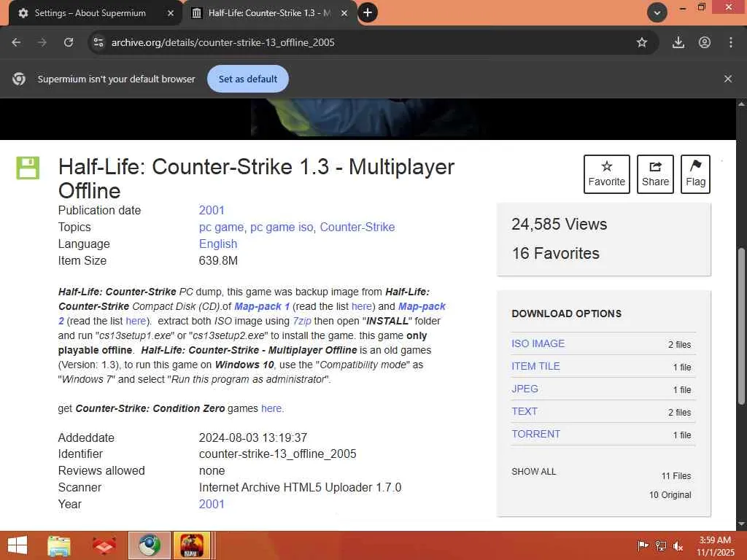Screen dimensions: 747x560
Task: Open the red box app in taskbar
Action: tap(104, 545)
